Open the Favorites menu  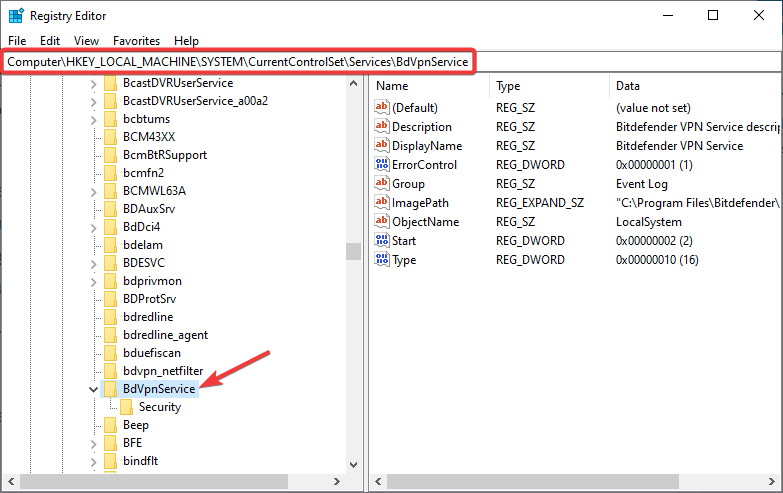pyautogui.click(x=136, y=40)
